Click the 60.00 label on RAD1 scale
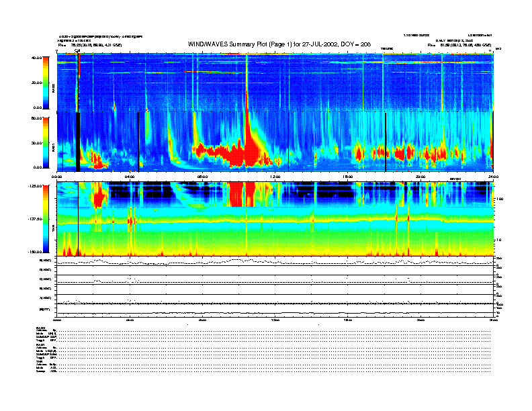Screen dimensions: 532x411 pos(36,118)
